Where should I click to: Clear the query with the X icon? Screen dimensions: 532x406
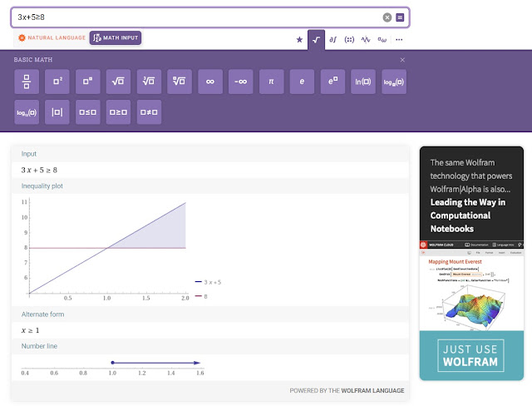pyautogui.click(x=387, y=17)
